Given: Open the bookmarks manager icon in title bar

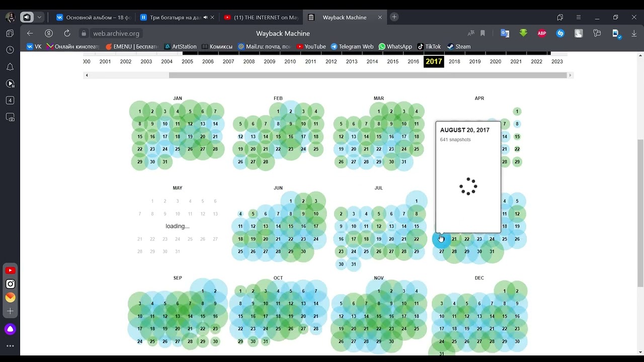Looking at the screenshot, I should (560, 17).
